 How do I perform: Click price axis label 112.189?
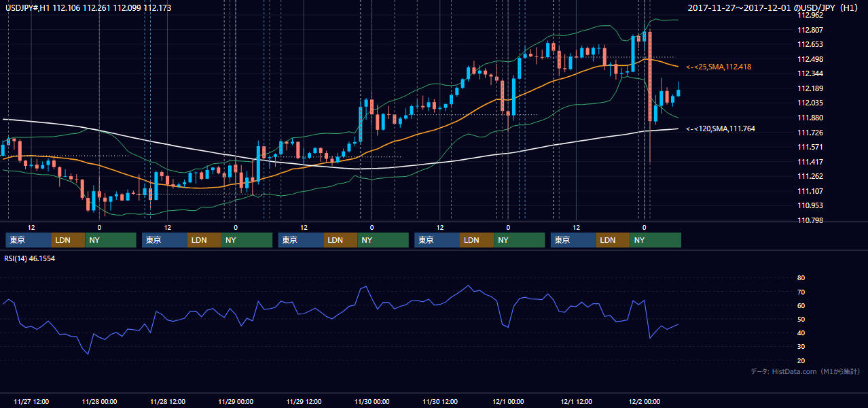pyautogui.click(x=810, y=88)
